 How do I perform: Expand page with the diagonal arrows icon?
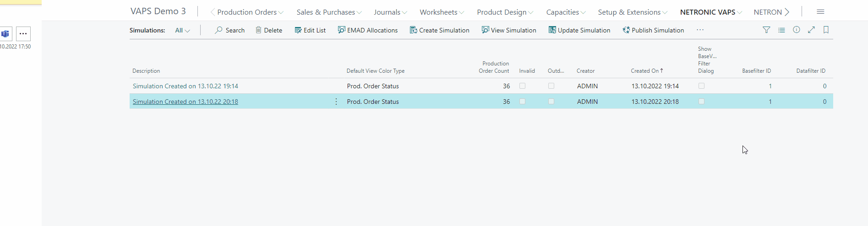pos(811,30)
